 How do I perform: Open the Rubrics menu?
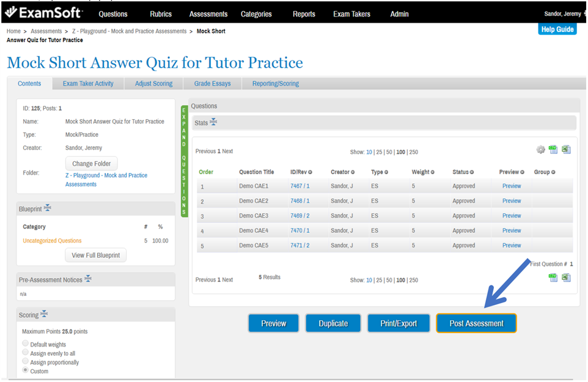pyautogui.click(x=161, y=14)
